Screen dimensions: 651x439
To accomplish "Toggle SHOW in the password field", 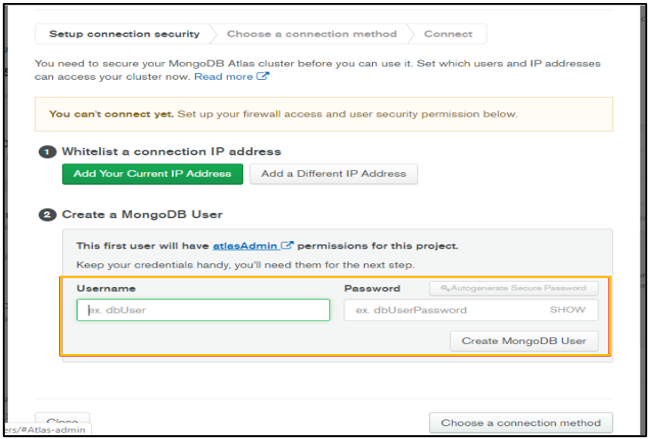I will click(x=567, y=310).
